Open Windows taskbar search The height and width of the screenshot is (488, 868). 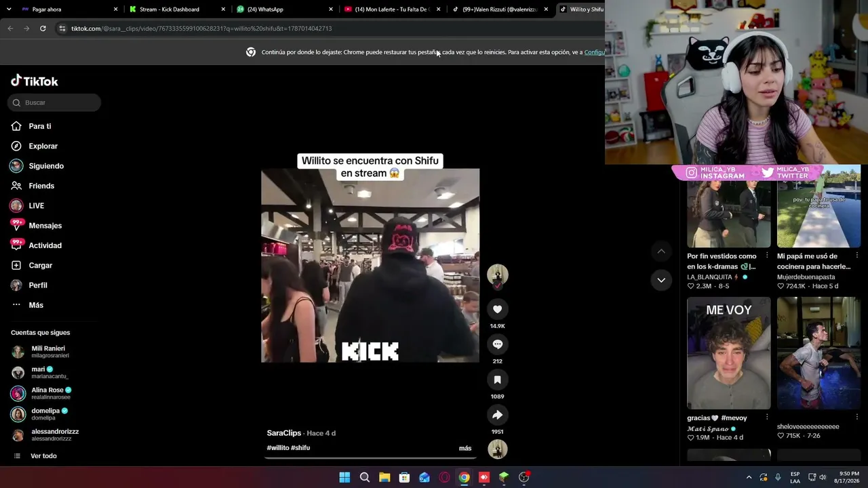click(364, 477)
